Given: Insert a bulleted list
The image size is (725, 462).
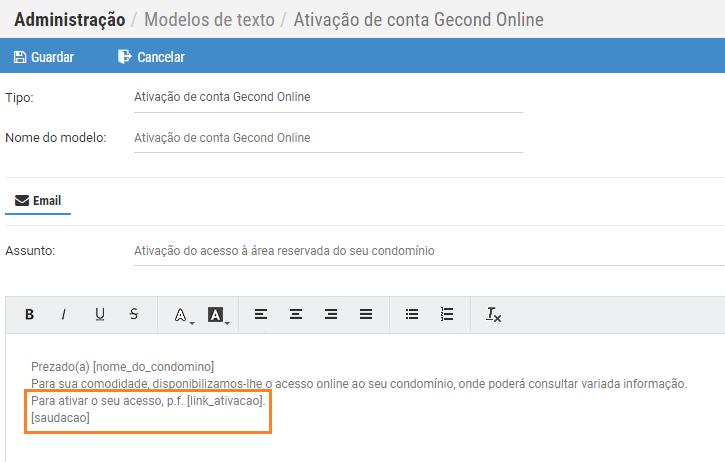Looking at the screenshot, I should click(x=412, y=314).
